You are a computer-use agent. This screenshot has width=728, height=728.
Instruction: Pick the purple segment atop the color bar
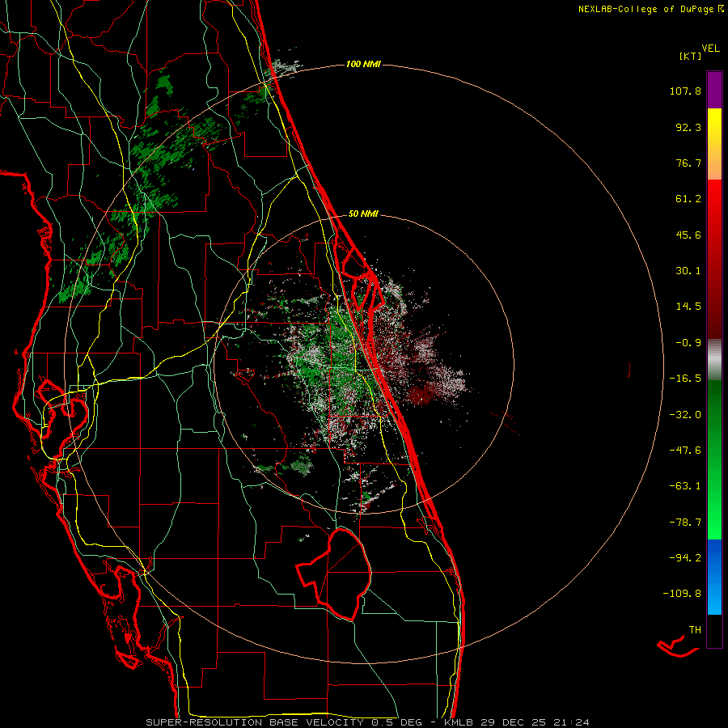pos(714,90)
